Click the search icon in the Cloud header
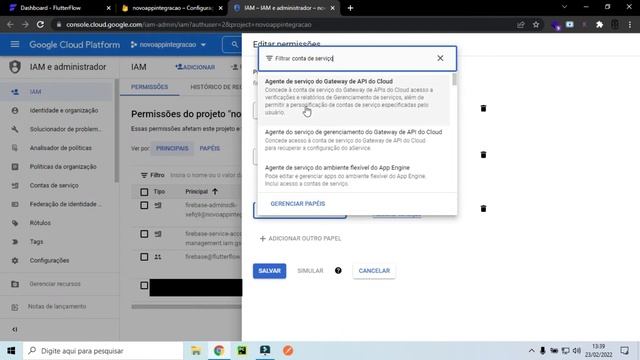Screen dimensions: 640x360 (x=234, y=44)
